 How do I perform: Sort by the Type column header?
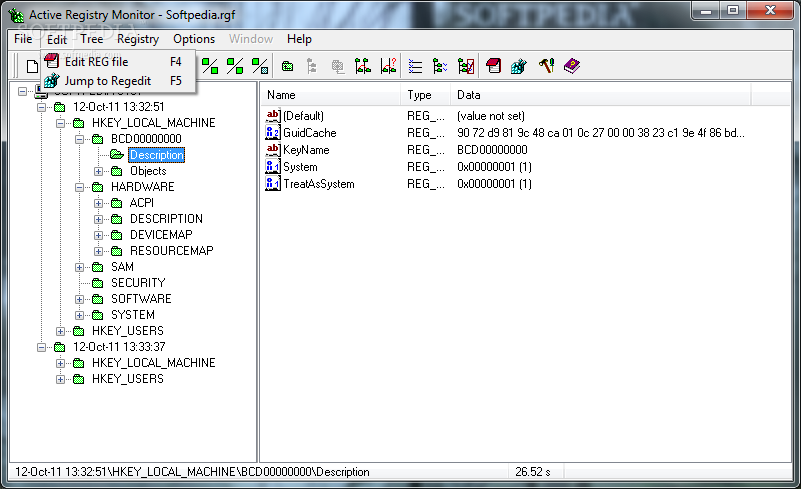pos(426,95)
